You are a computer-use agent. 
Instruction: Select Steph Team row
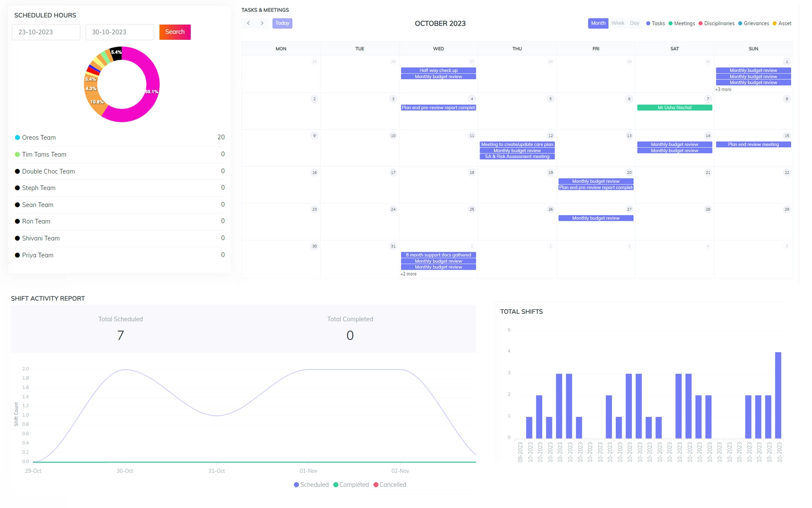120,188
